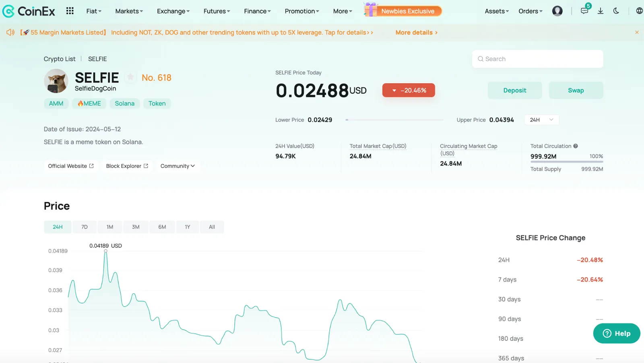The image size is (644, 363).
Task: Open the Official Website link
Action: point(71,166)
